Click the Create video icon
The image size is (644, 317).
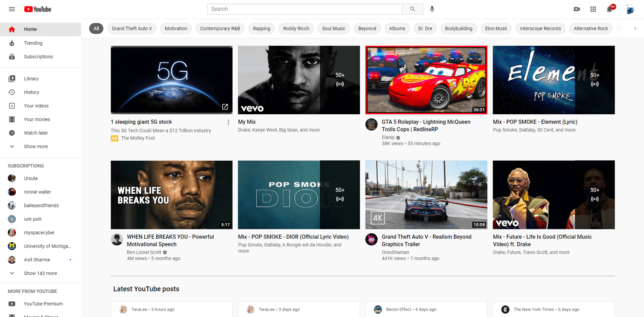[x=577, y=9]
